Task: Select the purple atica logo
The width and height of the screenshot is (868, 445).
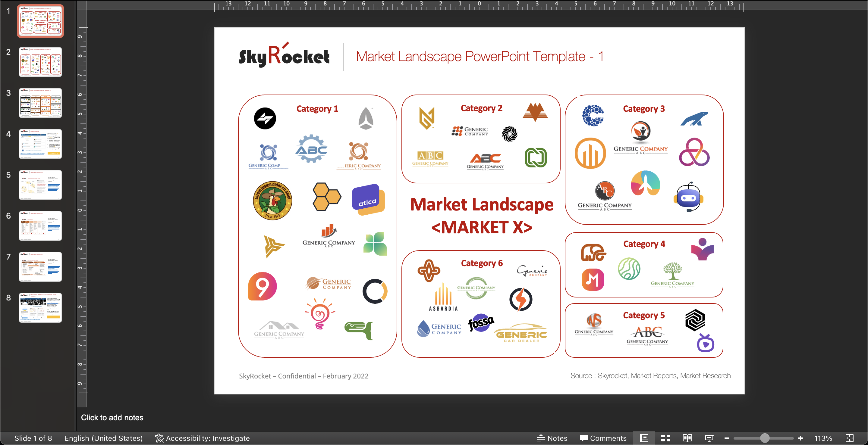Action: pyautogui.click(x=368, y=200)
